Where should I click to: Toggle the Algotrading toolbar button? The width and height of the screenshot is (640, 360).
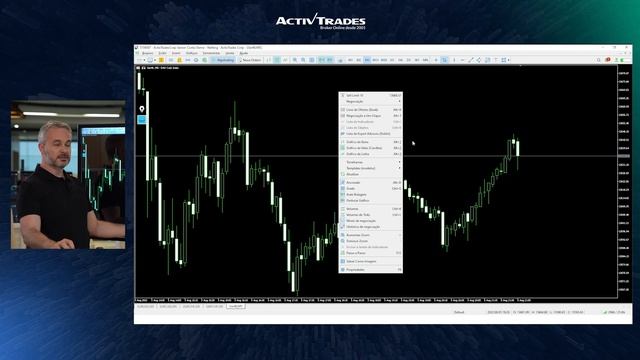click(x=223, y=60)
